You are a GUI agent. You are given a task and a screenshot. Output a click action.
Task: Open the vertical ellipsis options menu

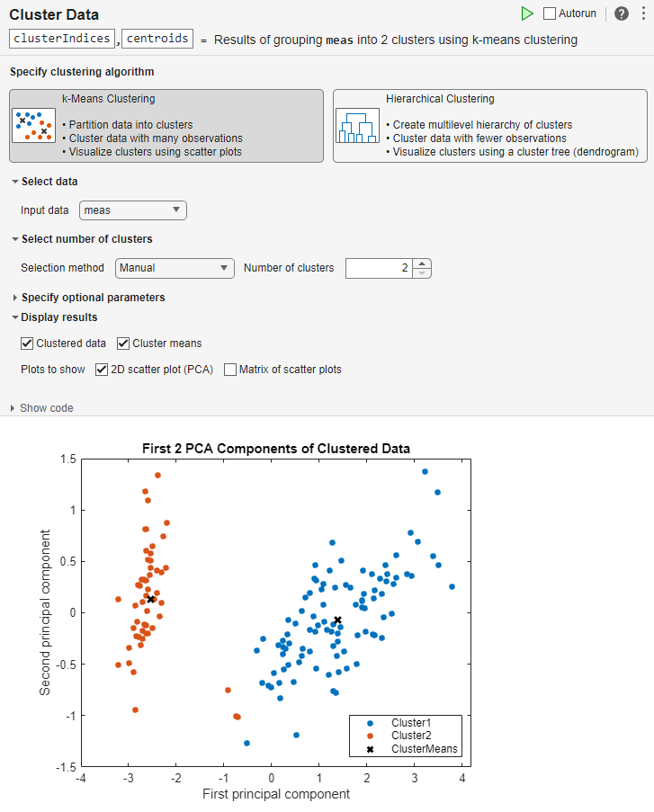pyautogui.click(x=644, y=13)
